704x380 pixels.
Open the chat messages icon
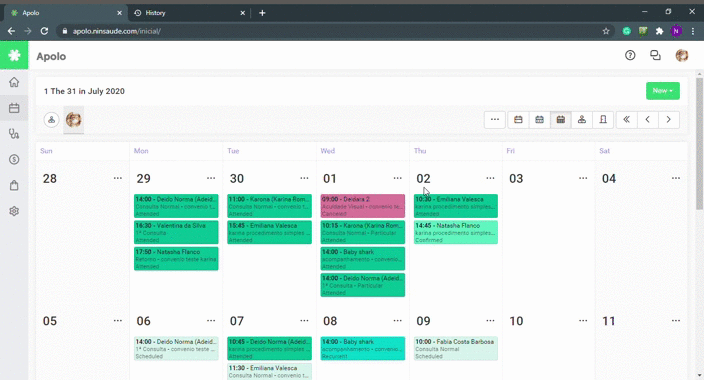[x=656, y=55]
